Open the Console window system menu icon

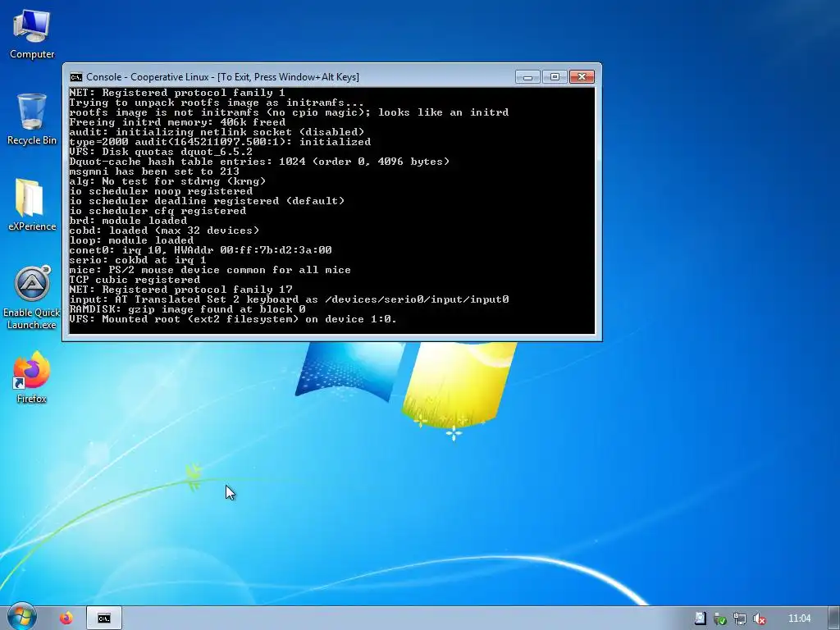[76, 77]
